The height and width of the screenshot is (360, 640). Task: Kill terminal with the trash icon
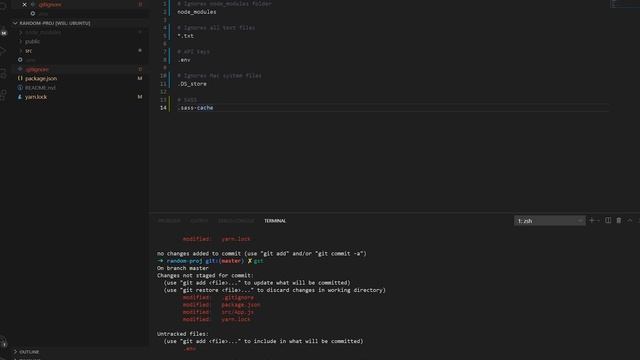point(619,220)
